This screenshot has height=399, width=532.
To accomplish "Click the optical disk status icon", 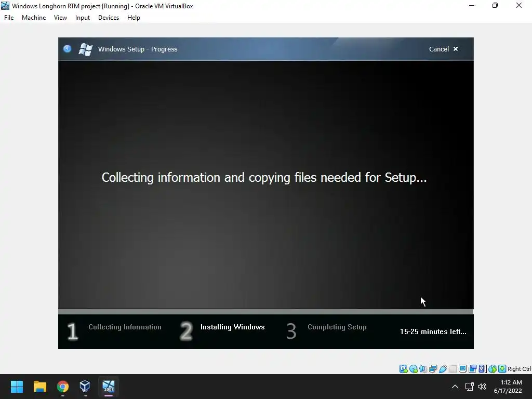I will 413,369.
